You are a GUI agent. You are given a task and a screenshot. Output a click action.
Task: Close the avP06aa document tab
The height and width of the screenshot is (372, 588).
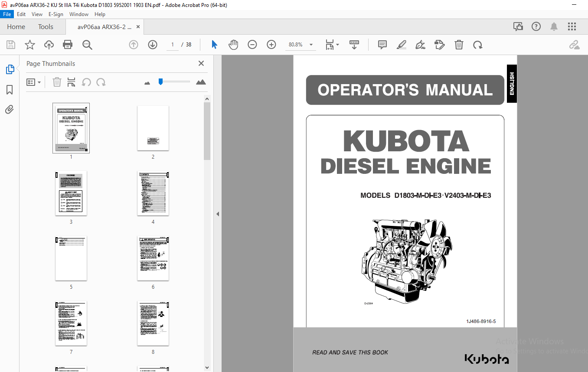point(138,27)
